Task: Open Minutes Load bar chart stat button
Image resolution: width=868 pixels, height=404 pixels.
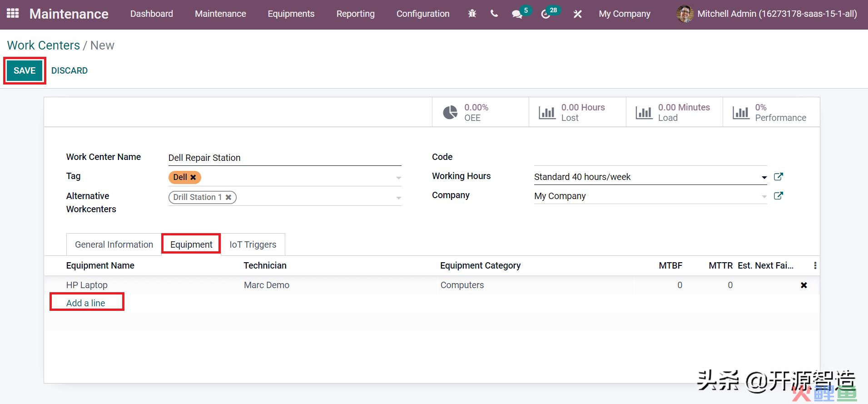Action: (x=675, y=112)
